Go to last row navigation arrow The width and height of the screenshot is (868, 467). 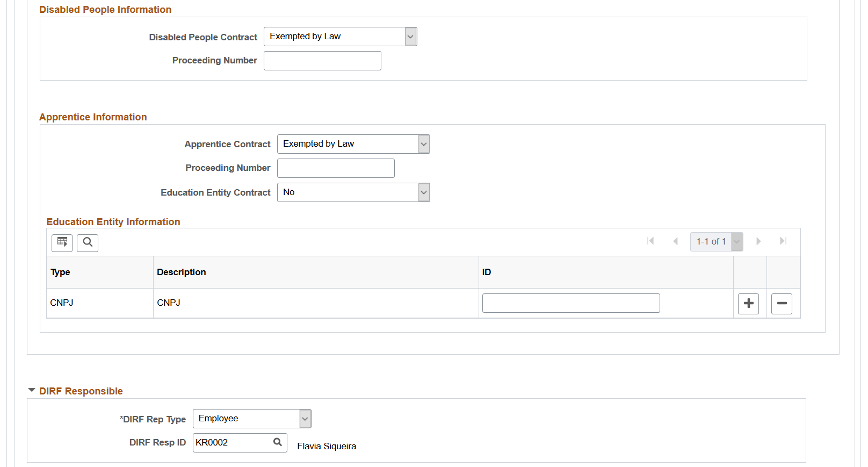click(x=783, y=241)
